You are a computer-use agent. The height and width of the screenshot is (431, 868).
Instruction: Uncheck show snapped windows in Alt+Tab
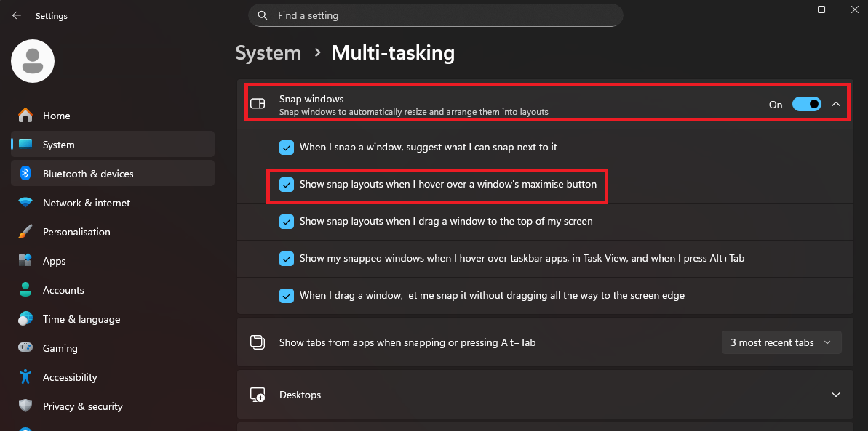[x=286, y=258]
